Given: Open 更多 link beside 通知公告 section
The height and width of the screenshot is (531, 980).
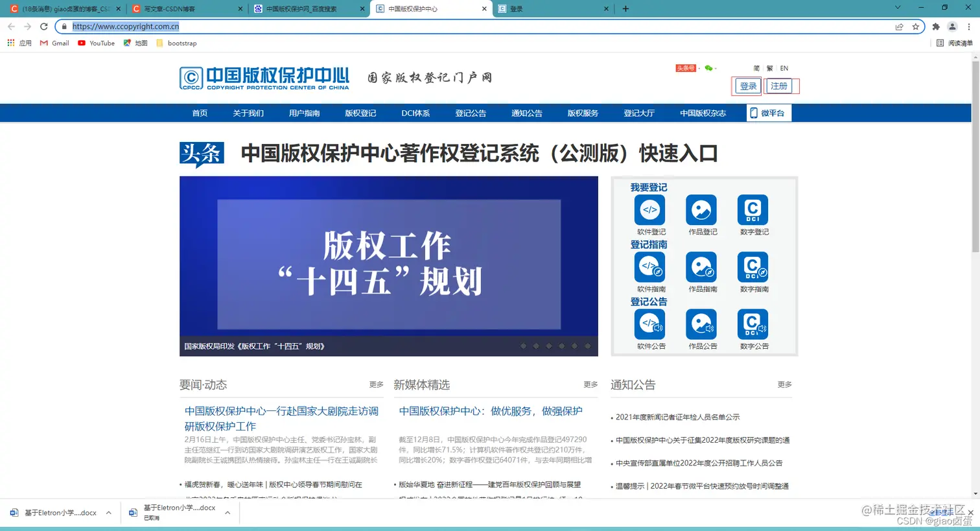Looking at the screenshot, I should tap(784, 384).
